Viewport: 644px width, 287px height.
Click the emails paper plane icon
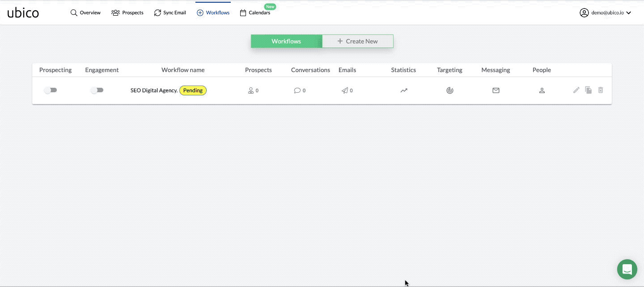point(345,90)
